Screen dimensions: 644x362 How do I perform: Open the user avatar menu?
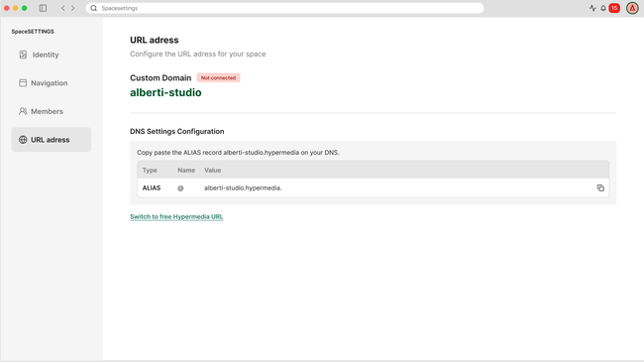click(632, 8)
